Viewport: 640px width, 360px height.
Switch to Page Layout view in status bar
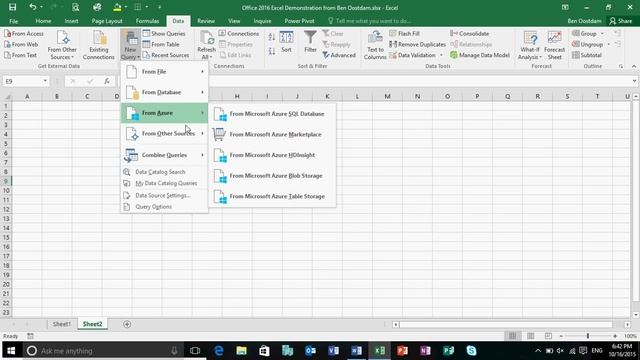[x=530, y=336]
